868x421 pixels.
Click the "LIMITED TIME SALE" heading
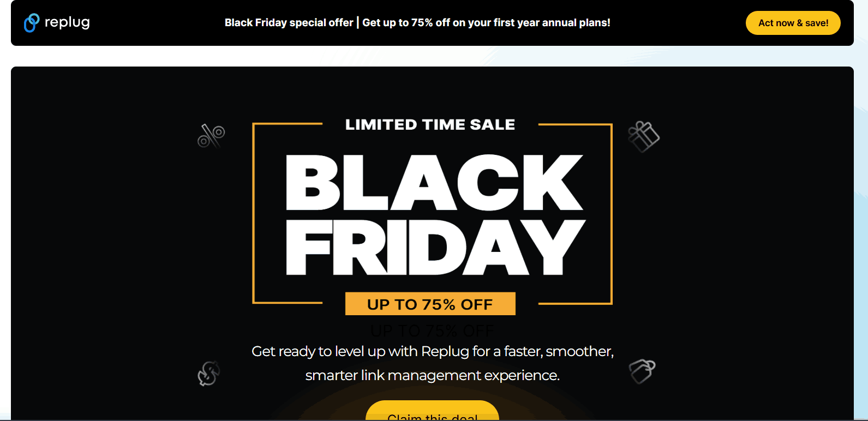point(430,125)
